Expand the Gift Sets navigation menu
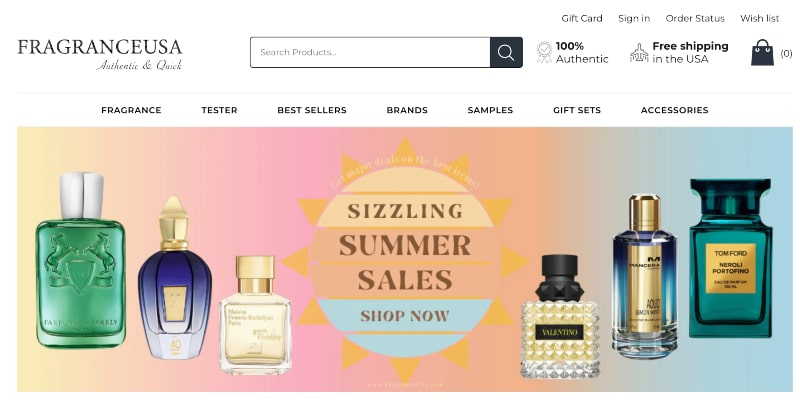The height and width of the screenshot is (402, 800). pyautogui.click(x=577, y=110)
